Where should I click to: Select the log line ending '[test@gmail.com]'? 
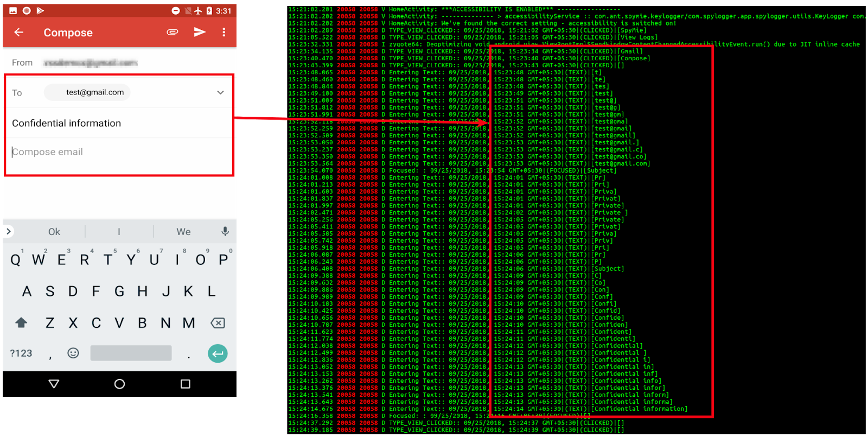pos(469,163)
